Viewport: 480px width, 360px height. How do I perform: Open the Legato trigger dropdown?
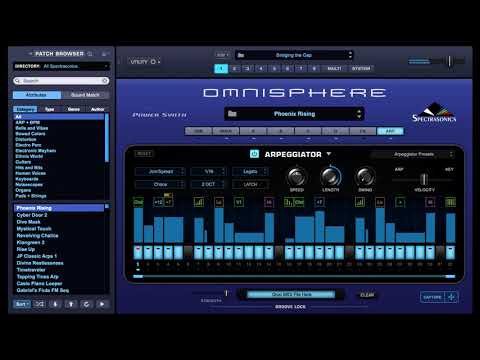250,172
